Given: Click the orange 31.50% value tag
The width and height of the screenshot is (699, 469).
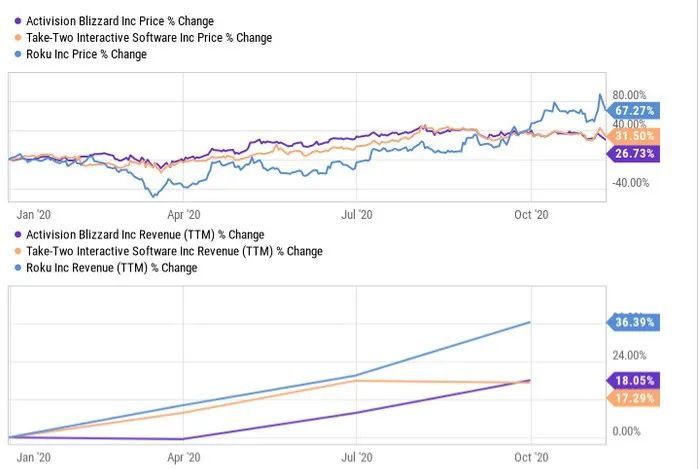Looking at the screenshot, I should 634,136.
